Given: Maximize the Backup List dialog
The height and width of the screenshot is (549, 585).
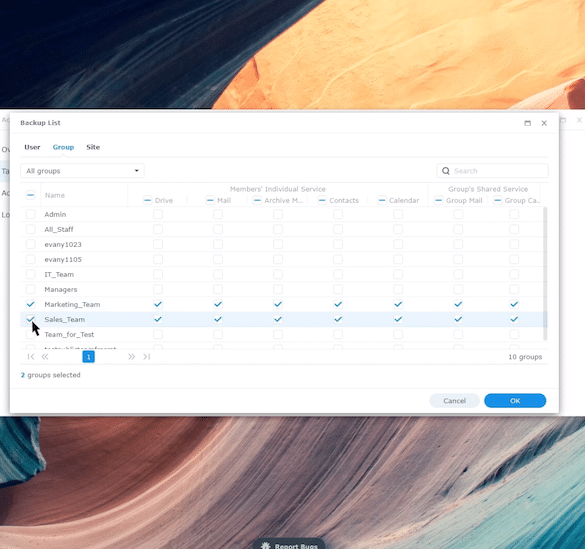Looking at the screenshot, I should (528, 123).
